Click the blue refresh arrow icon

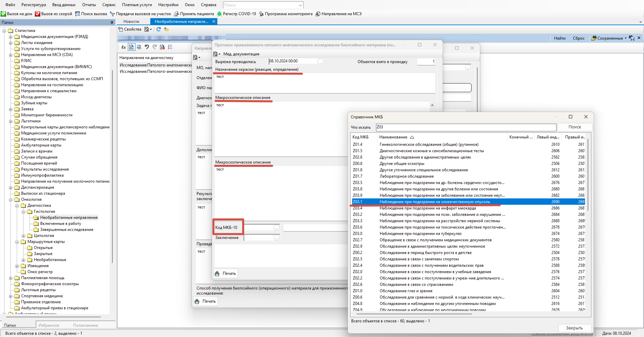click(159, 29)
